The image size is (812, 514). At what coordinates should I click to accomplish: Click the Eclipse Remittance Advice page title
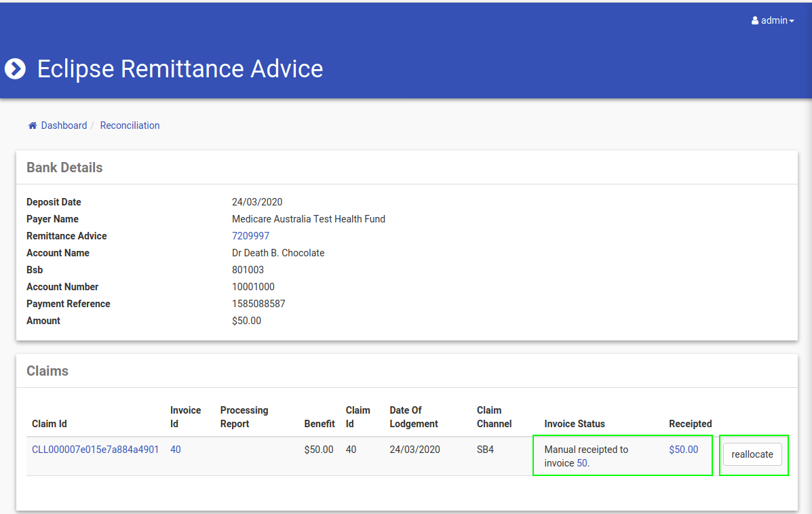180,68
